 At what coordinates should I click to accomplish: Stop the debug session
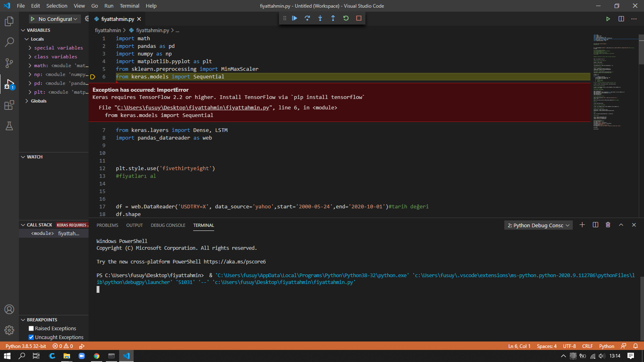[359, 18]
